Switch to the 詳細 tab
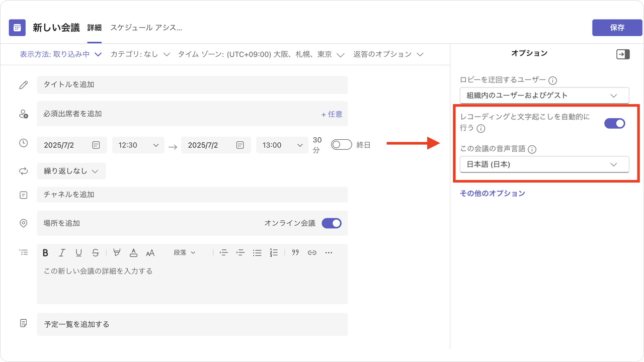 coord(95,28)
